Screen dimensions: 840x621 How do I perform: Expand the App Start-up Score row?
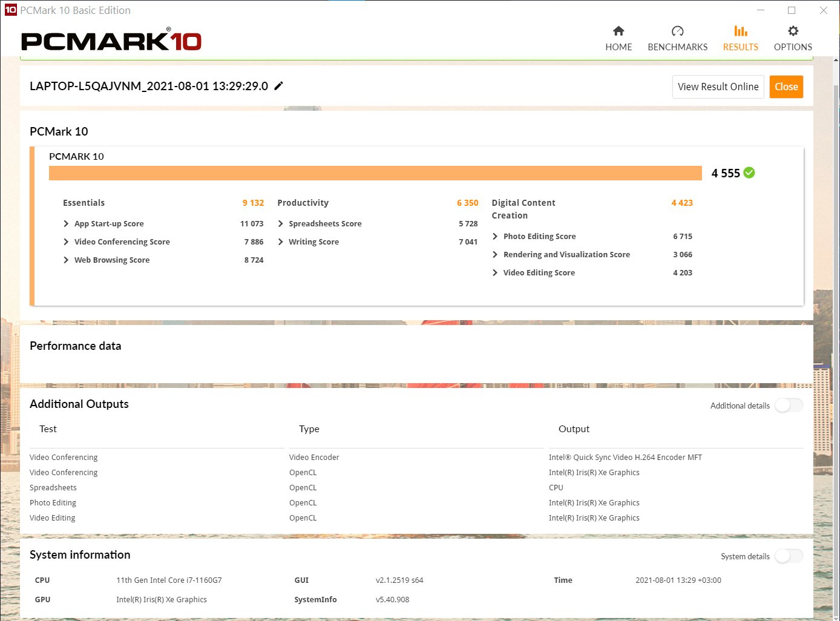66,224
